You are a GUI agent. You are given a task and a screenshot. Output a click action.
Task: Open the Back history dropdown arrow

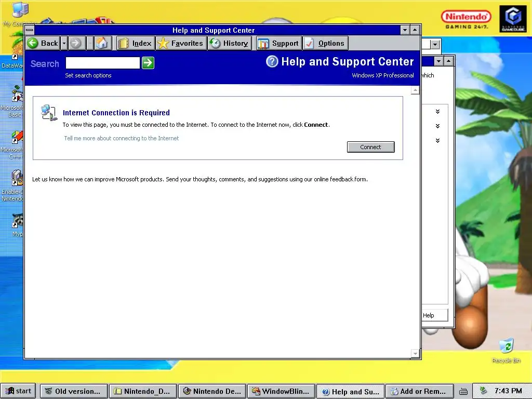[64, 43]
